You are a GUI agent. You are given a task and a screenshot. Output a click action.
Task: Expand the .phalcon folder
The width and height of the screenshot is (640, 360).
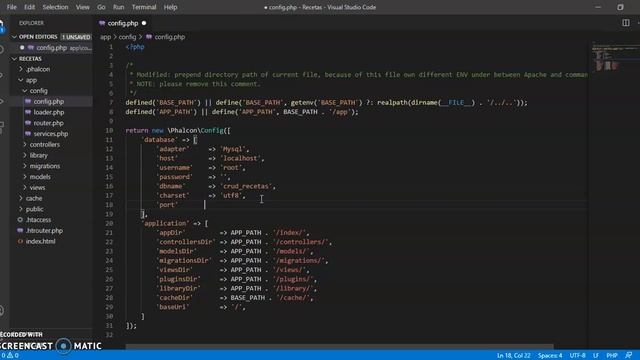click(21, 69)
